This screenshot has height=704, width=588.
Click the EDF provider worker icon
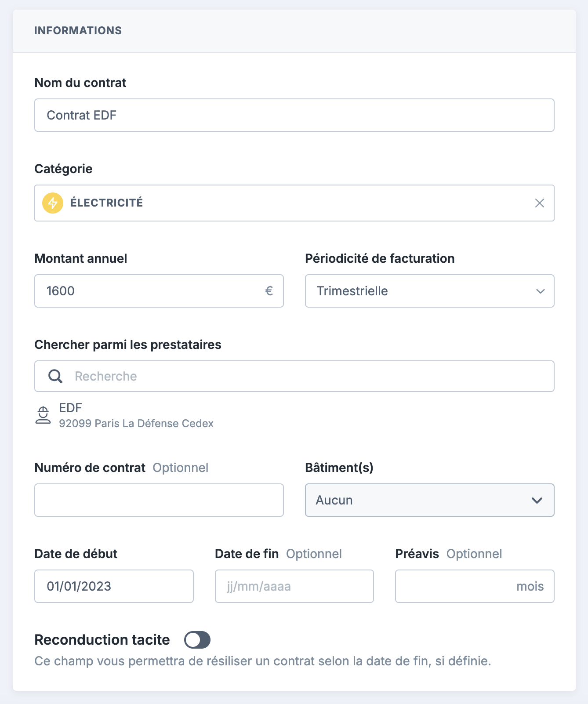pos(43,415)
